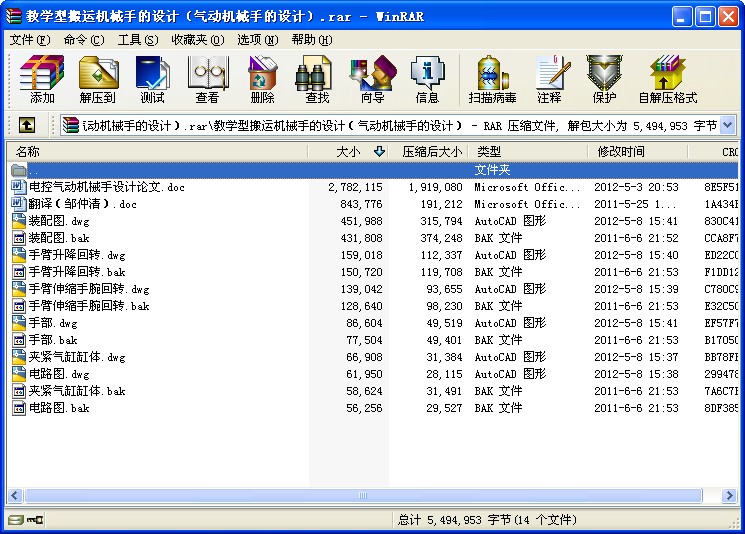Viewport: 745px width, 534px height.
Task: Select file 夹紧气缸缸体.dwg
Action: pyautogui.click(x=77, y=357)
